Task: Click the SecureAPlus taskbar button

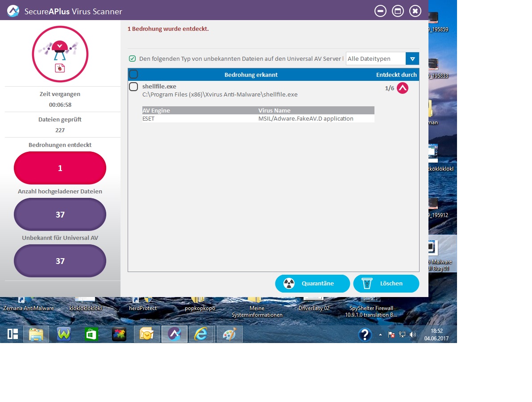Action: [x=175, y=334]
